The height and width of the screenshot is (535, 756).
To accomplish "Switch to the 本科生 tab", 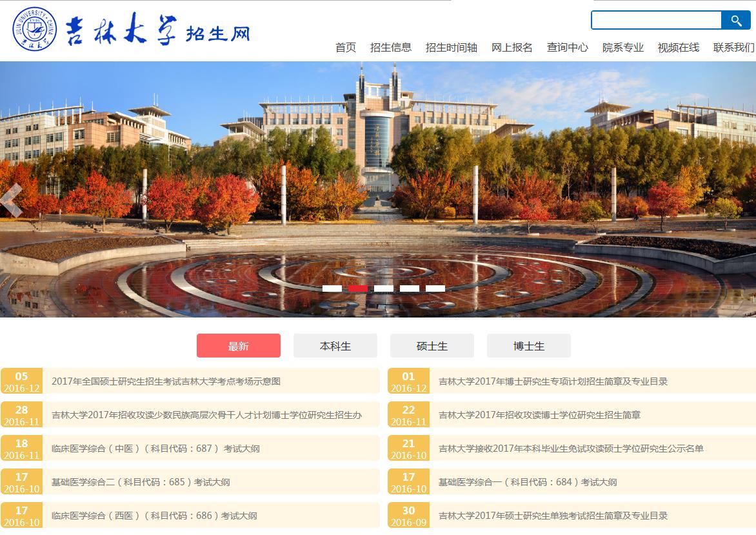I will 335,345.
